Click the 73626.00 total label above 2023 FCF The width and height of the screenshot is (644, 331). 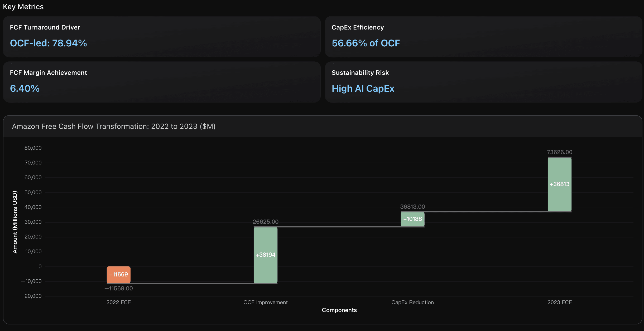(x=560, y=152)
